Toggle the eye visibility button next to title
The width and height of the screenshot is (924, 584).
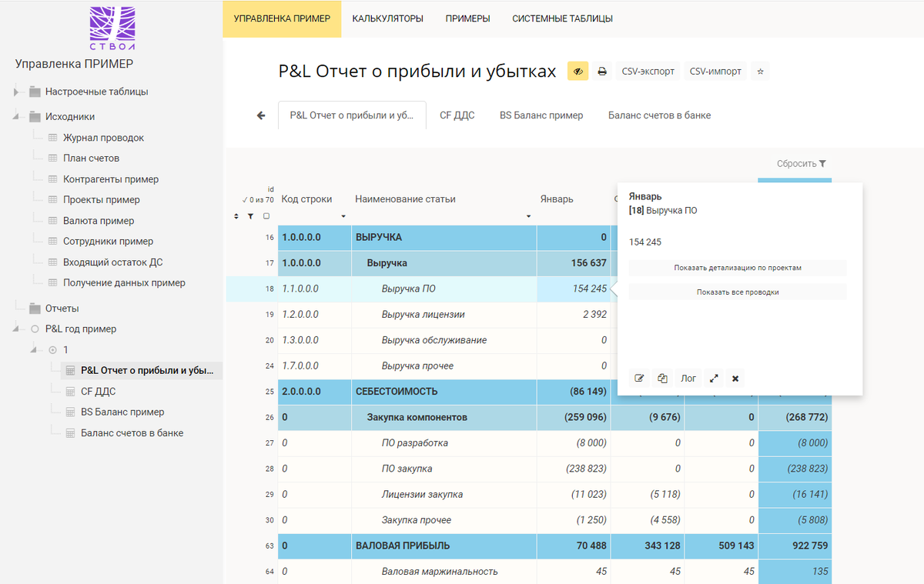578,71
